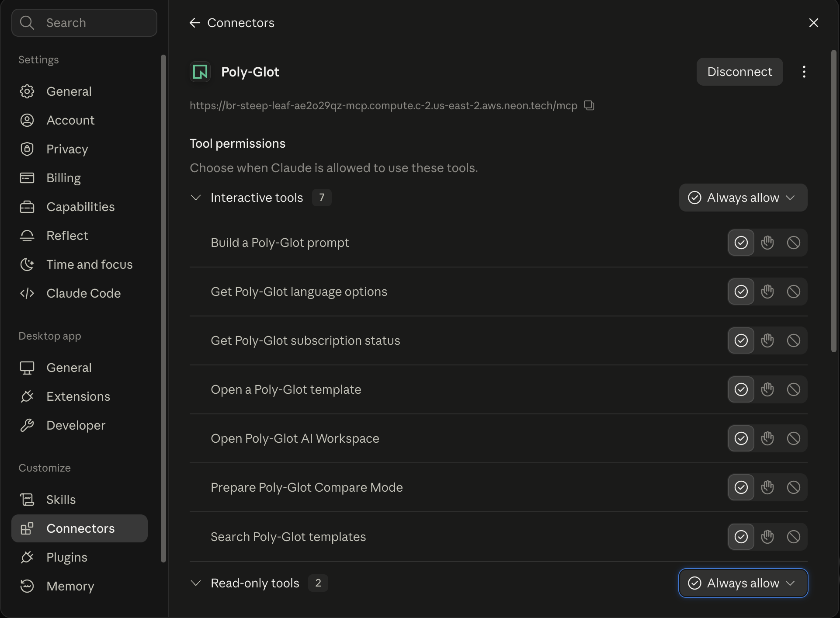Collapse the Interactive tools section
840x618 pixels.
(196, 198)
